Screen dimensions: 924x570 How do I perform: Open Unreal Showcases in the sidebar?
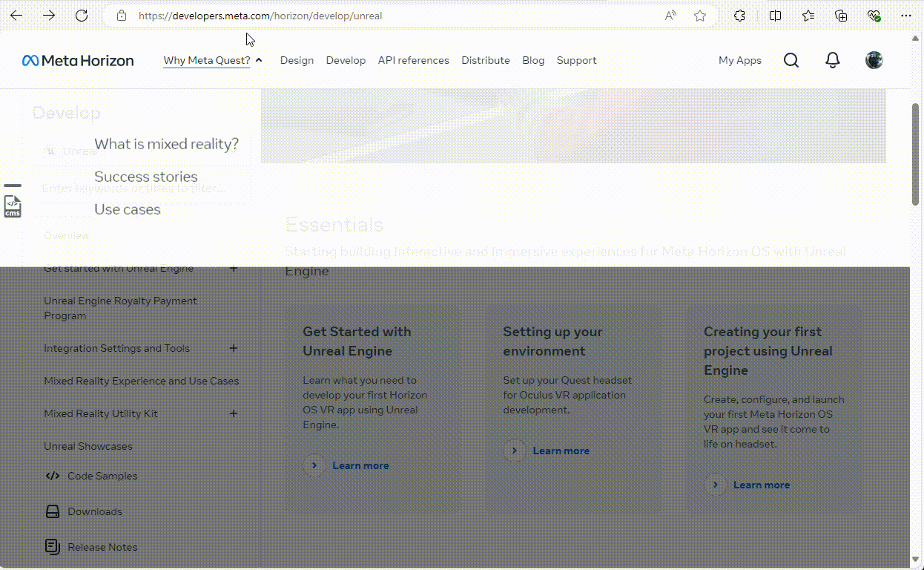click(88, 446)
